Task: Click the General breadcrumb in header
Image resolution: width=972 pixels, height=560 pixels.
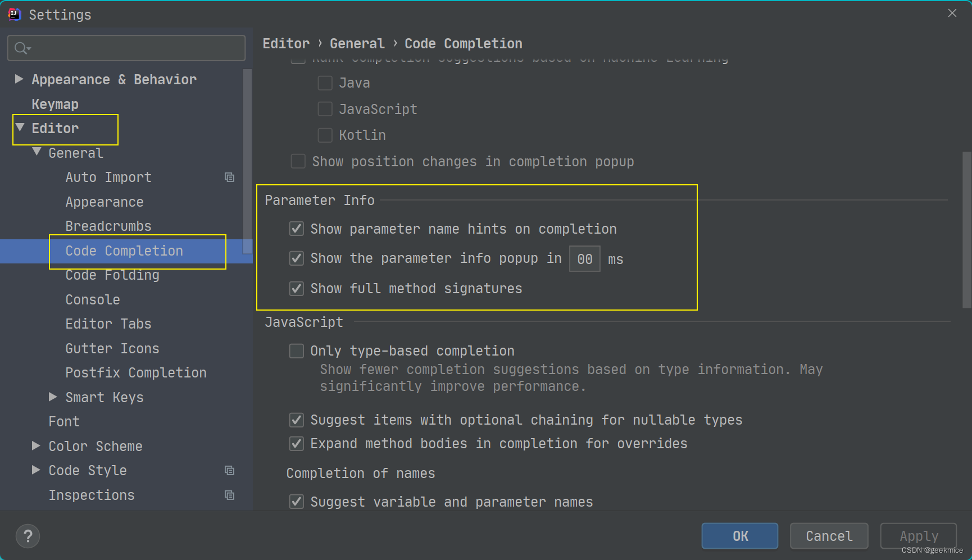Action: (x=357, y=44)
